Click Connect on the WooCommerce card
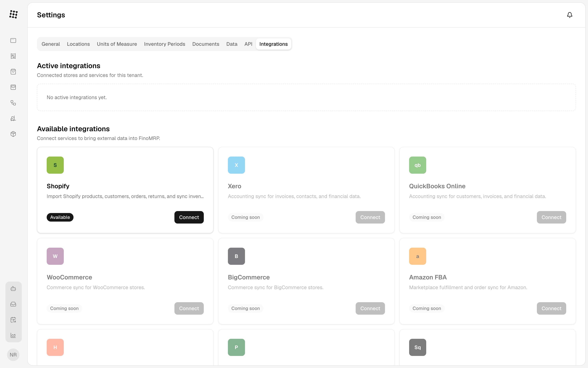This screenshot has width=588, height=368. coord(189,308)
